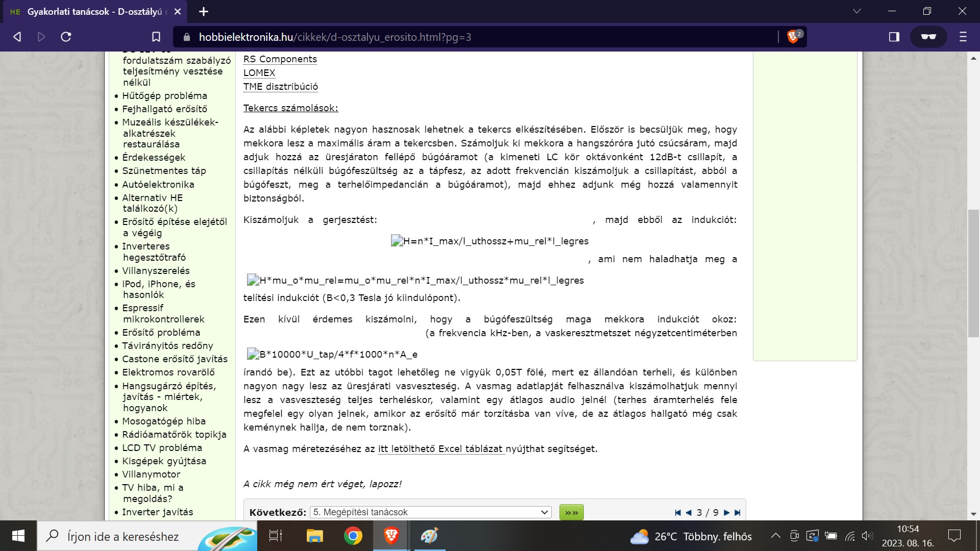980x551 pixels.
Task: Toggle the browser sidebar panel
Action: 894,37
